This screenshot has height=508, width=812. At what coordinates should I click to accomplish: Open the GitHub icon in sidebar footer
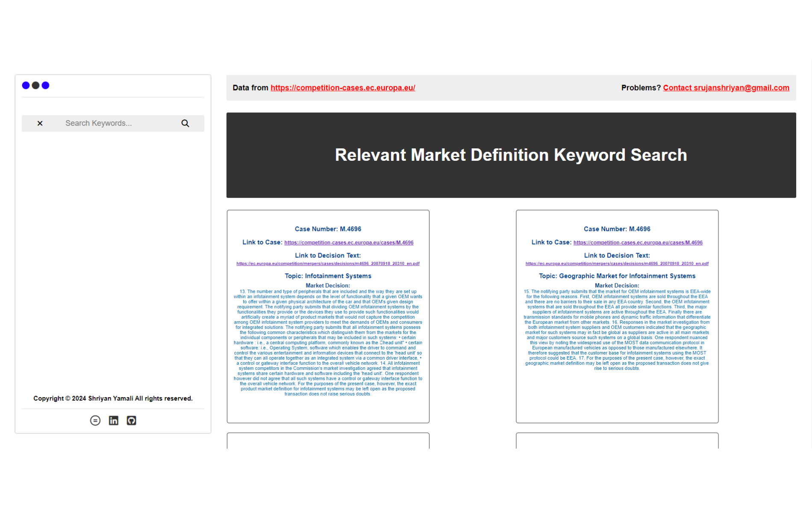131,420
